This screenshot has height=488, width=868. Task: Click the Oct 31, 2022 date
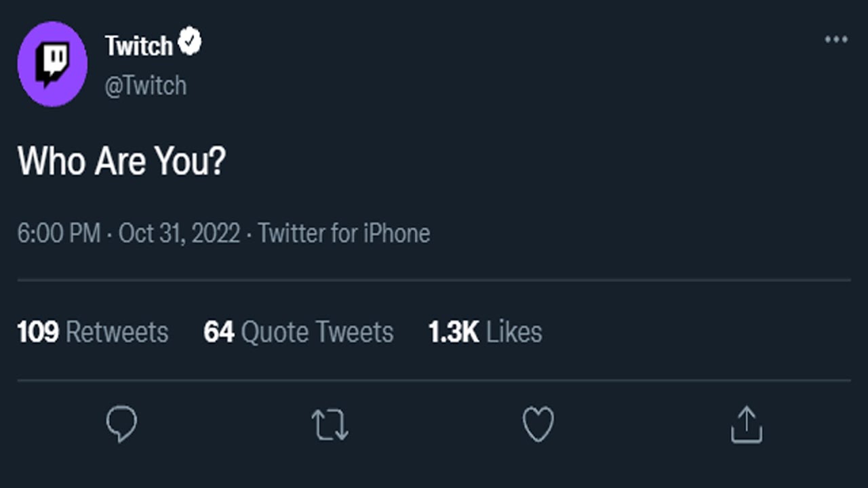coord(179,234)
